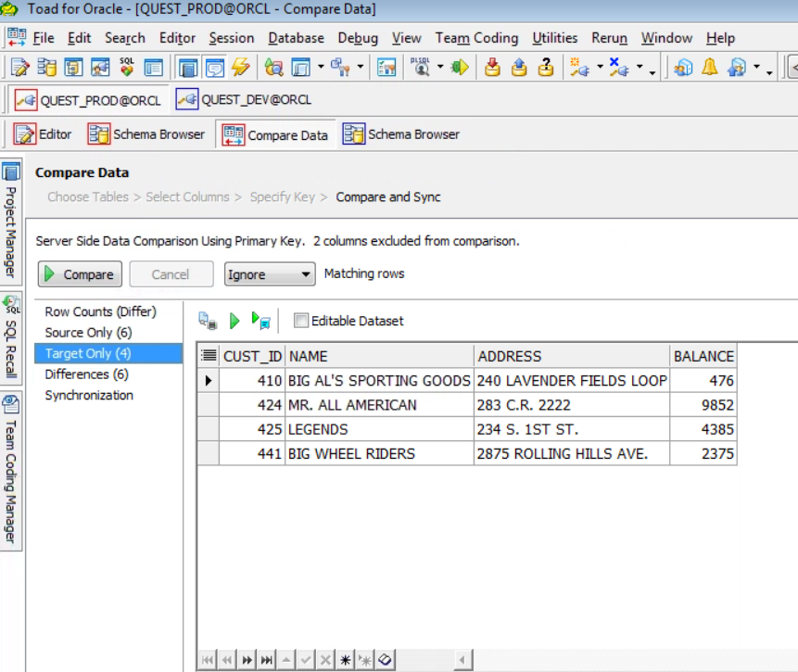798x672 pixels.
Task: Enable the Editable Dataset checkbox
Action: (301, 320)
